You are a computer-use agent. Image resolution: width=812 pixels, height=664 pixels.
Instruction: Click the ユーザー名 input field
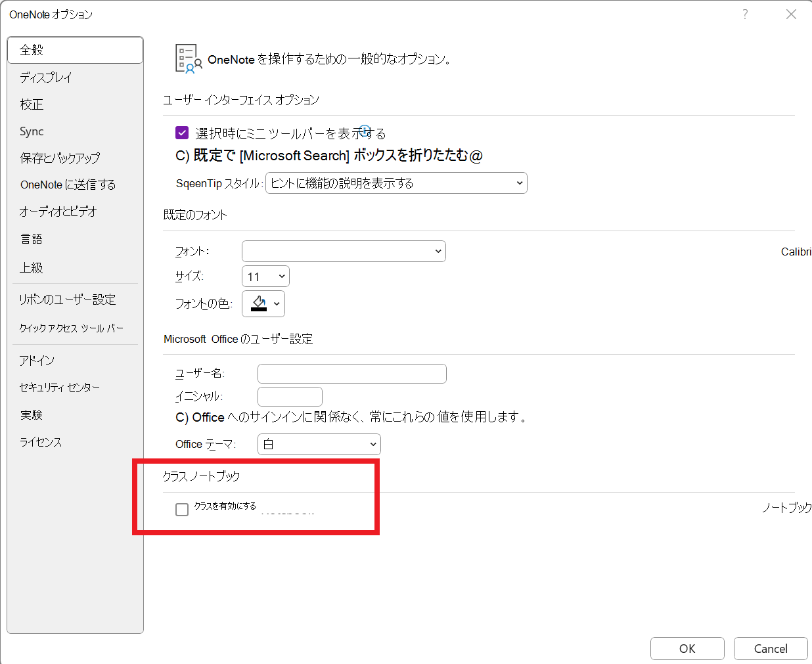pyautogui.click(x=352, y=374)
